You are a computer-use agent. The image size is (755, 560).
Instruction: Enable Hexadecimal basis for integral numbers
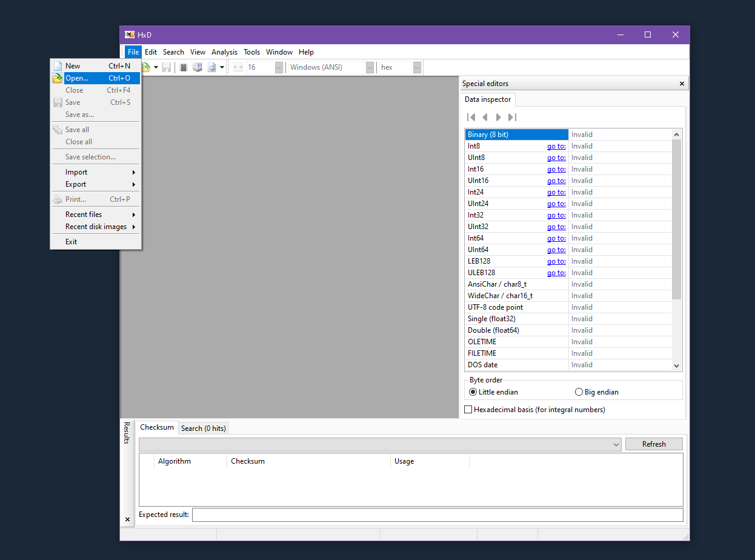pyautogui.click(x=468, y=410)
